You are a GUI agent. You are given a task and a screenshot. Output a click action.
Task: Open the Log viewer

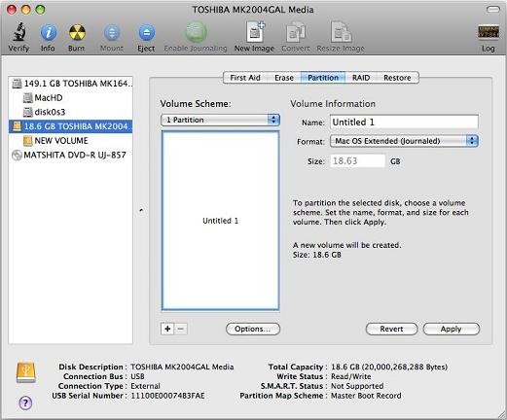pyautogui.click(x=489, y=32)
